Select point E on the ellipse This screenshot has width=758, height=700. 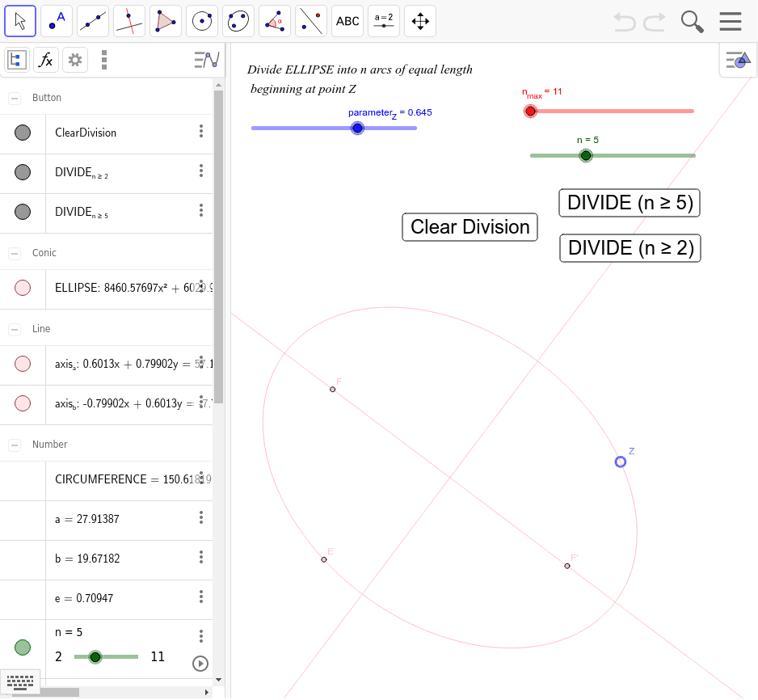(x=324, y=560)
